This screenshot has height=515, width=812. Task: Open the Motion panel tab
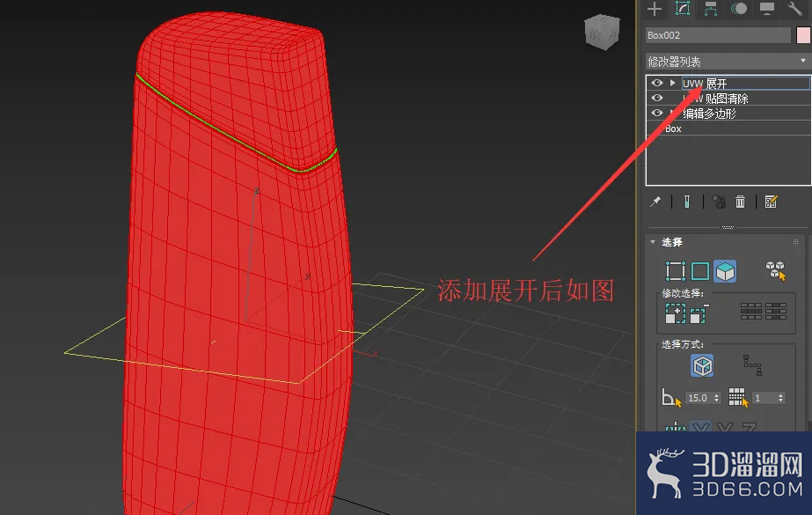[x=739, y=8]
